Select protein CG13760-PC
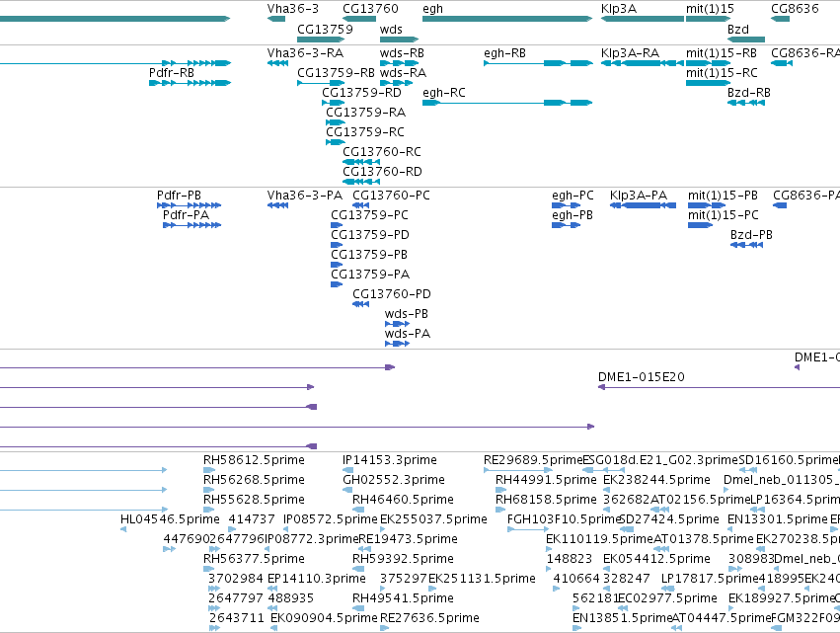Screen dimensions: 840x633 (391, 196)
